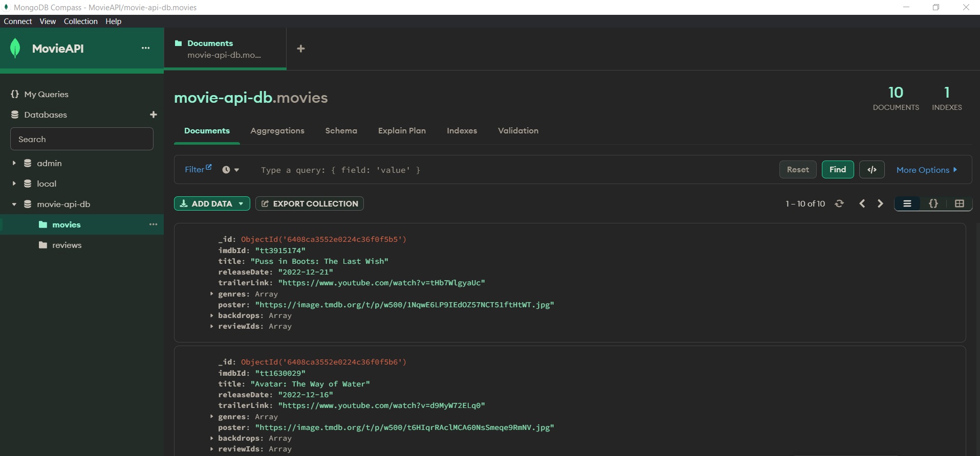Select the movies collection
Image resolution: width=980 pixels, height=456 pixels.
pos(82,224)
